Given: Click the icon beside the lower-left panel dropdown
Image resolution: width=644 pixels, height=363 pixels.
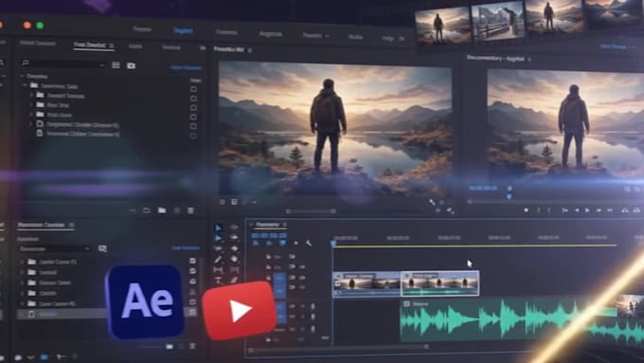Looking at the screenshot, I should (x=102, y=248).
